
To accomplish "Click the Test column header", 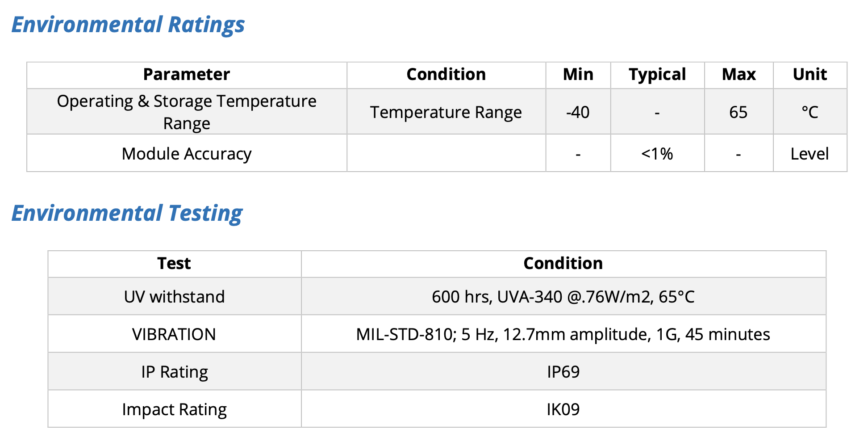I will pos(174,264).
